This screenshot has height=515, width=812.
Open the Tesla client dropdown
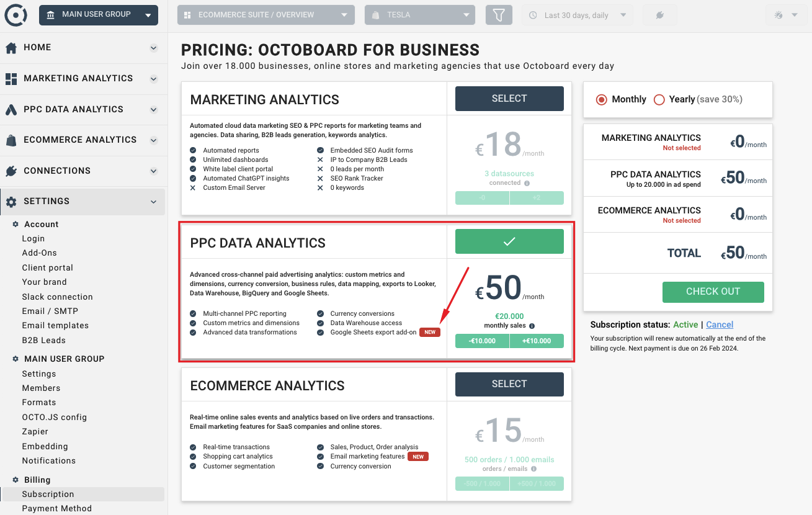pos(420,15)
